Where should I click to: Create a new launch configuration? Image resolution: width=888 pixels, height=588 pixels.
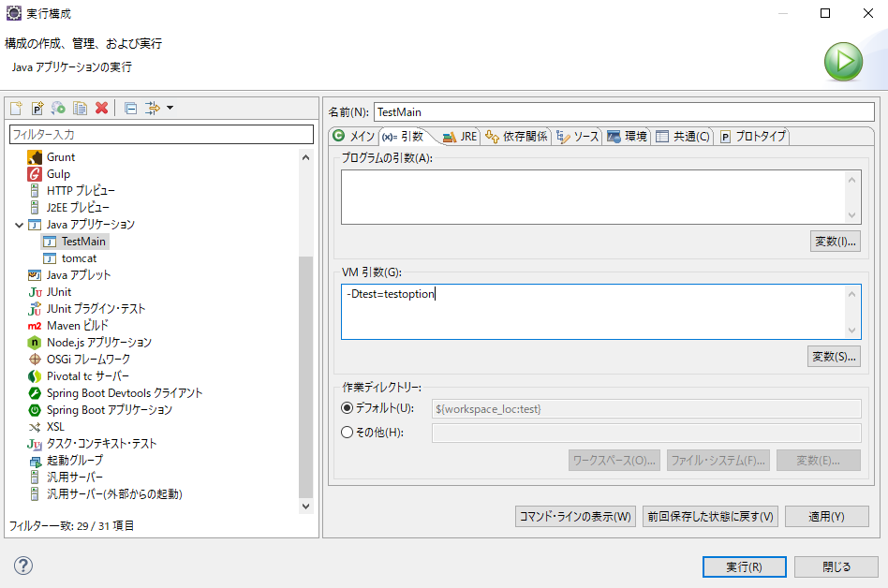tap(16, 108)
